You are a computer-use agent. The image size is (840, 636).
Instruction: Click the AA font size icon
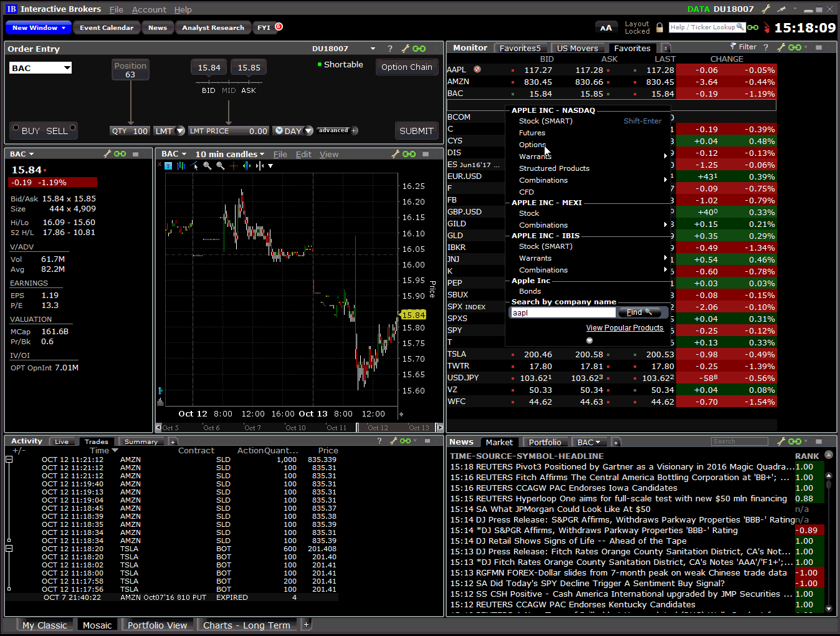pos(606,27)
